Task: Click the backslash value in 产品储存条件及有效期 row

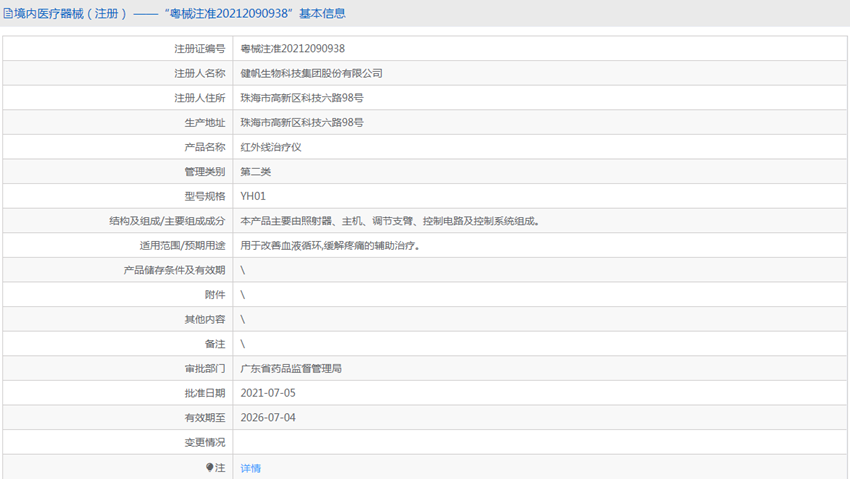Action: [243, 270]
